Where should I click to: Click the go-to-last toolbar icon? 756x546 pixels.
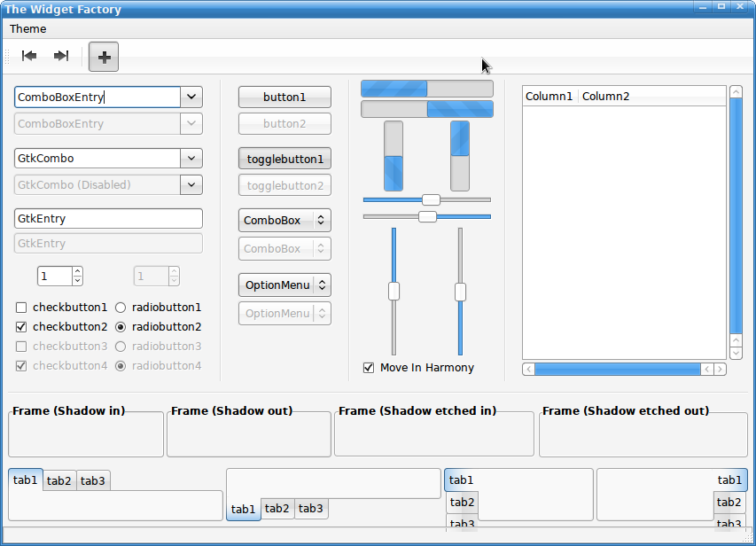coord(61,56)
